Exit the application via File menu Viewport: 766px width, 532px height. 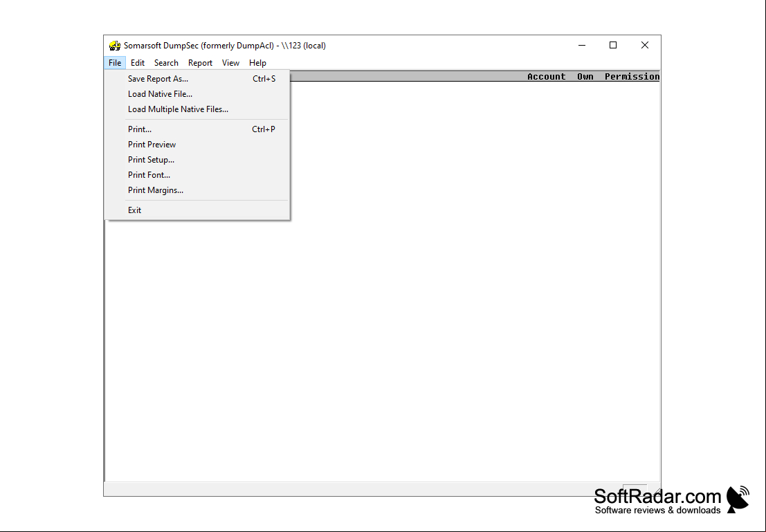click(197, 210)
